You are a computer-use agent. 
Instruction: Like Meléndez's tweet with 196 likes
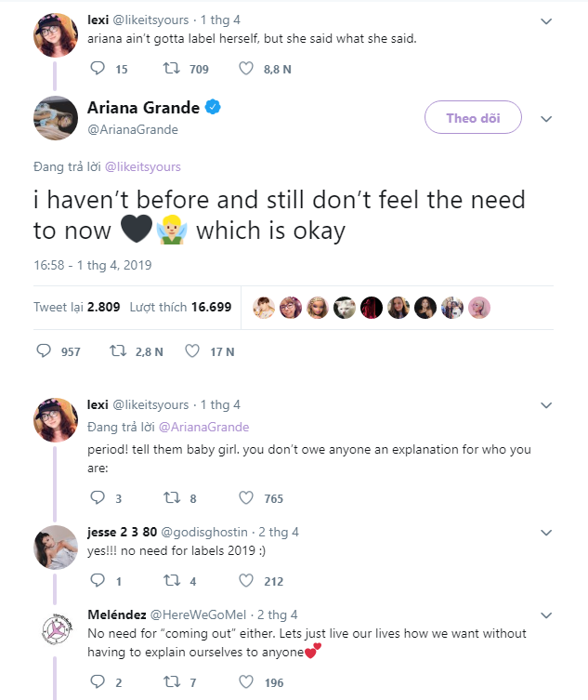point(246,681)
